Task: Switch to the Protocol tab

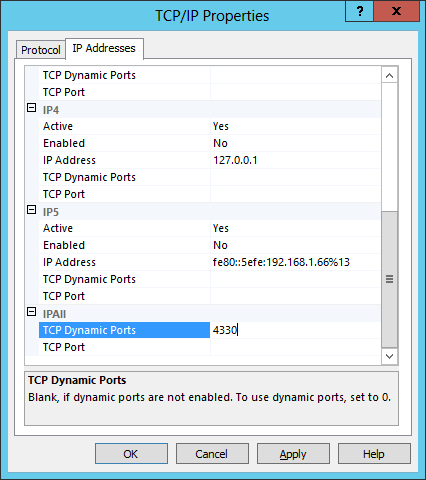Action: (x=41, y=50)
